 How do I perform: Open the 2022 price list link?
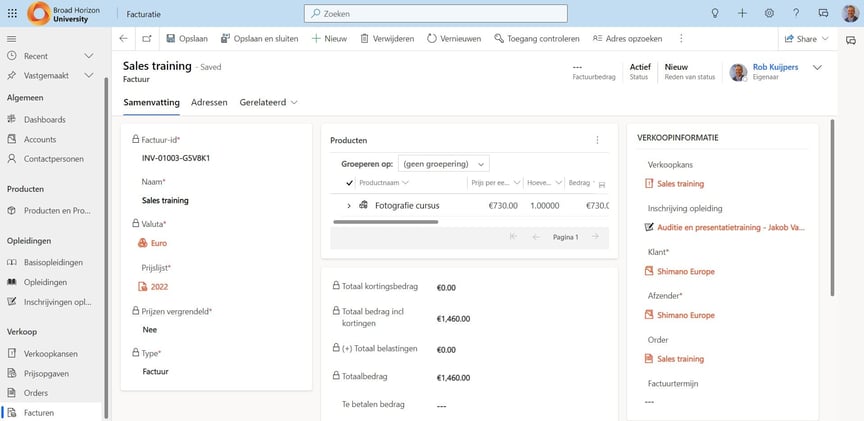(x=159, y=287)
